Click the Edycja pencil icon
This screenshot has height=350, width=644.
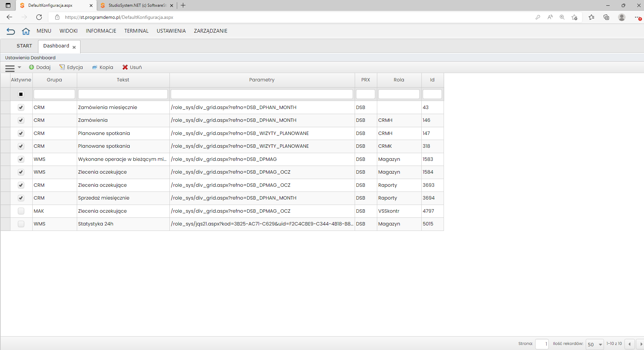62,67
